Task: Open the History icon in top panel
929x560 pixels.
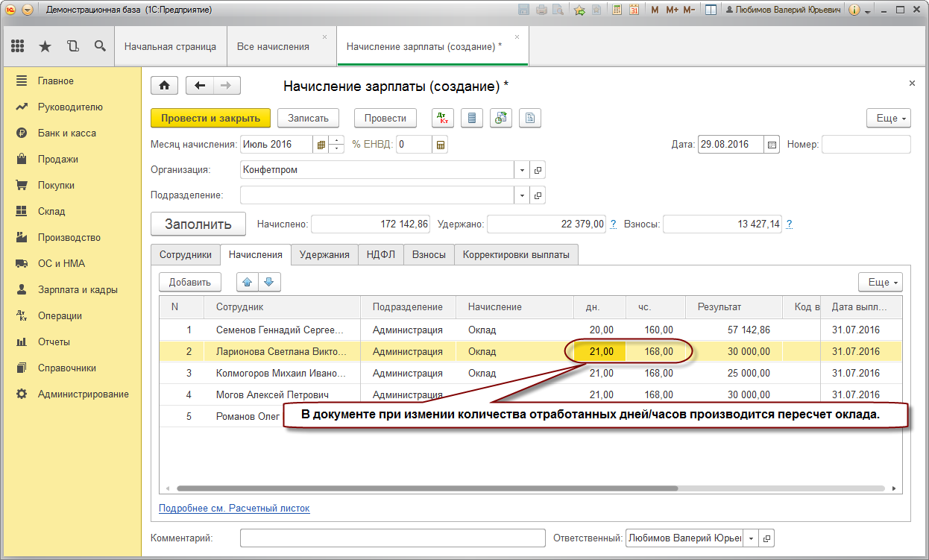Action: click(72, 46)
